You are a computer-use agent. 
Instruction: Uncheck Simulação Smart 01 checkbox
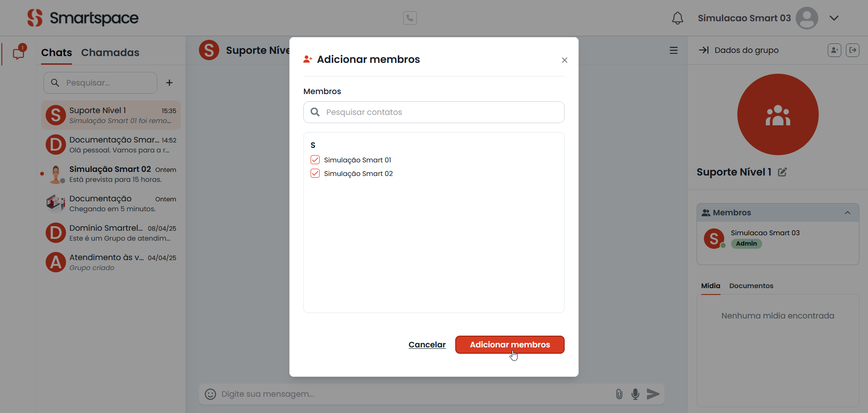click(x=315, y=160)
